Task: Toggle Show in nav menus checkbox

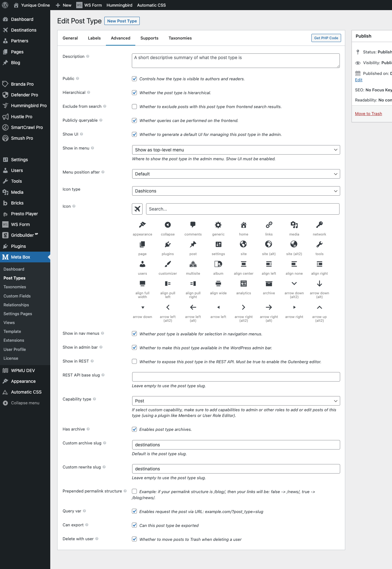Action: 134,333
